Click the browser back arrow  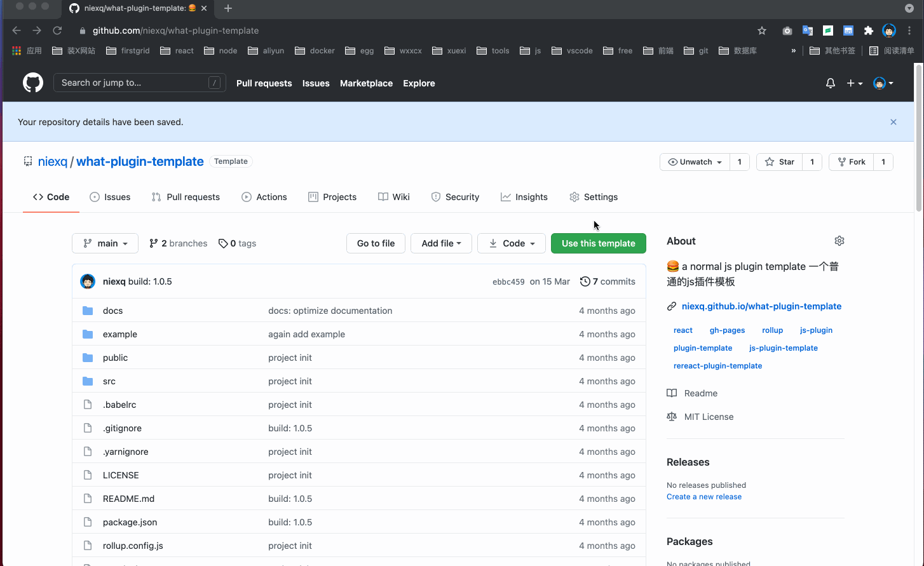coord(17,30)
